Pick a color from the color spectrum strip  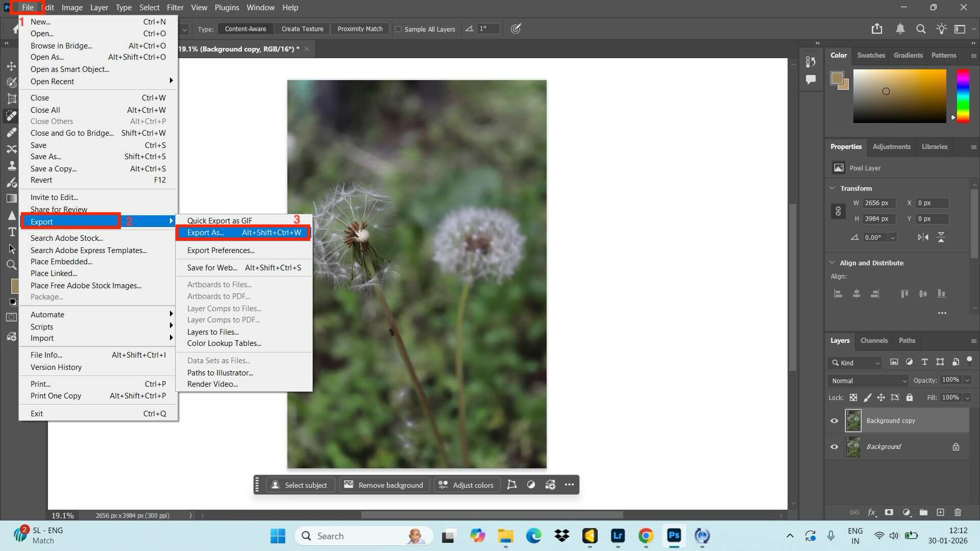[x=963, y=94]
